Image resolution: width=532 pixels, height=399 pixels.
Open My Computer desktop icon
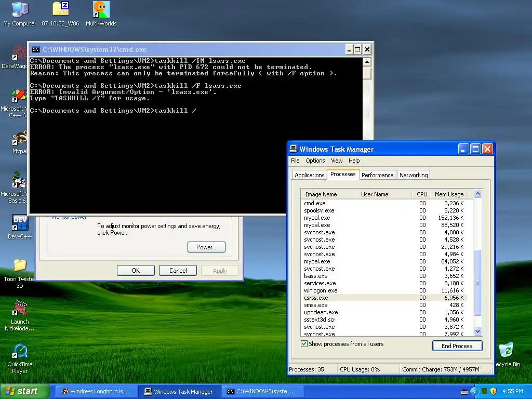pyautogui.click(x=20, y=14)
